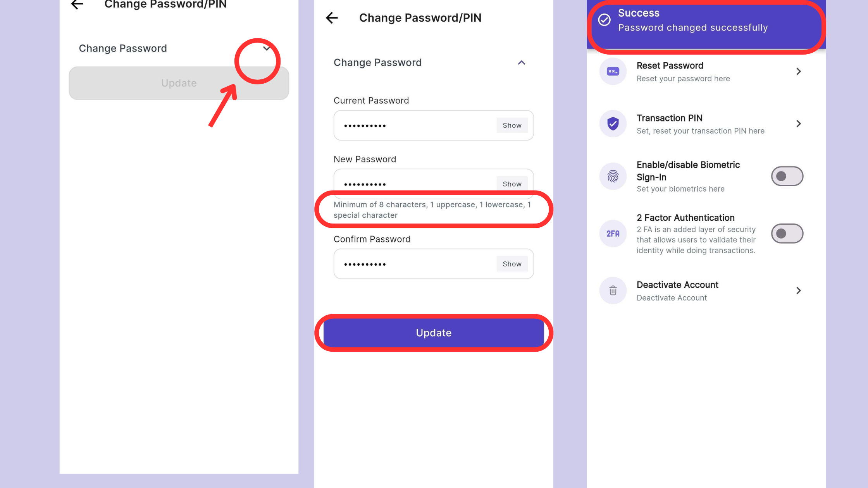Click the Reset Password asterisk icon
Screen dimensions: 868x488
pos(613,72)
